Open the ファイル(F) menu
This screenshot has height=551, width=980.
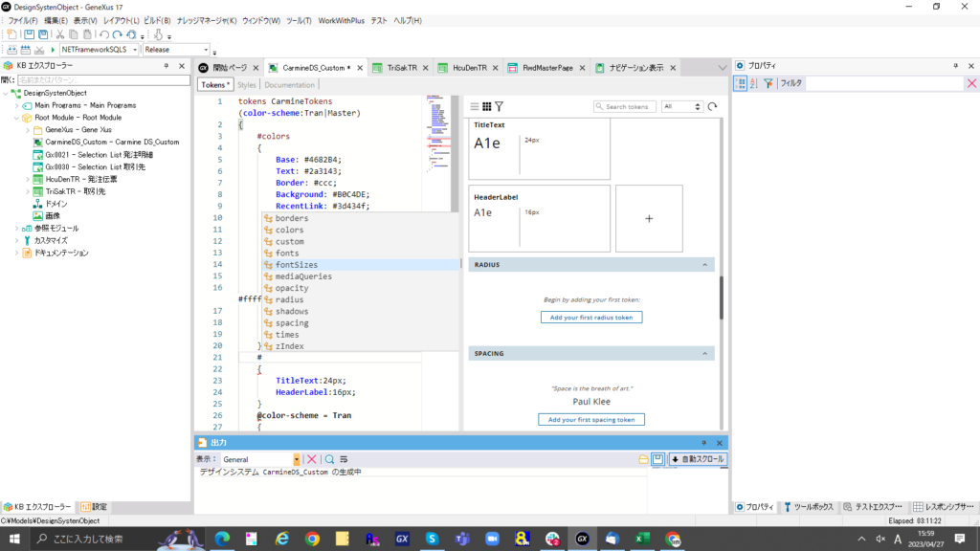(x=23, y=21)
